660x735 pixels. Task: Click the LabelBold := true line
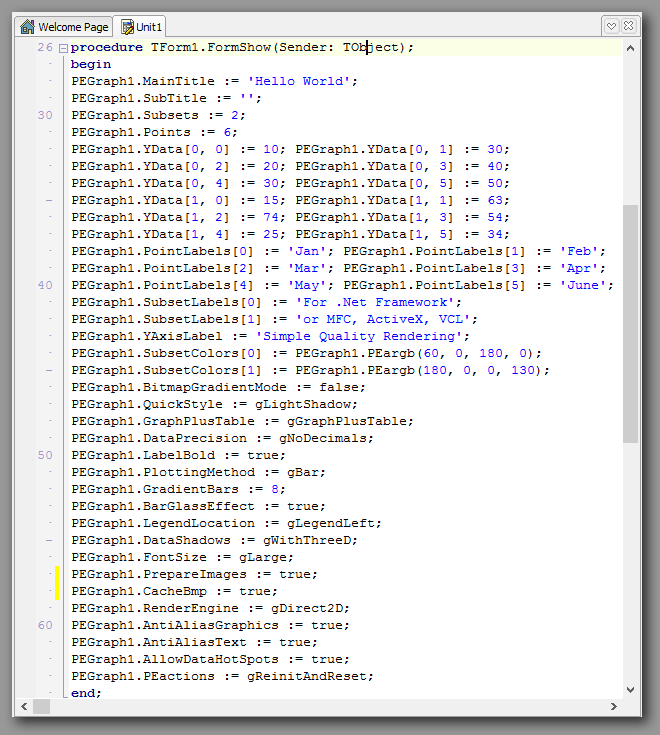[178, 455]
